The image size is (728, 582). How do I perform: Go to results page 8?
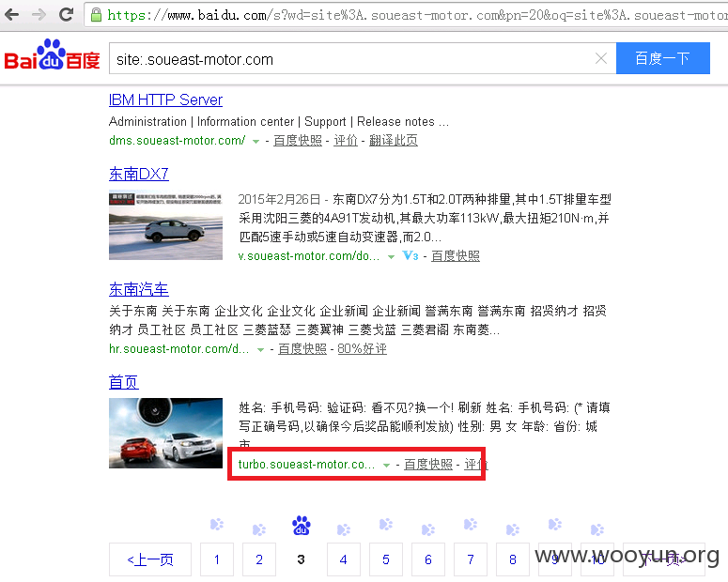[x=513, y=559]
